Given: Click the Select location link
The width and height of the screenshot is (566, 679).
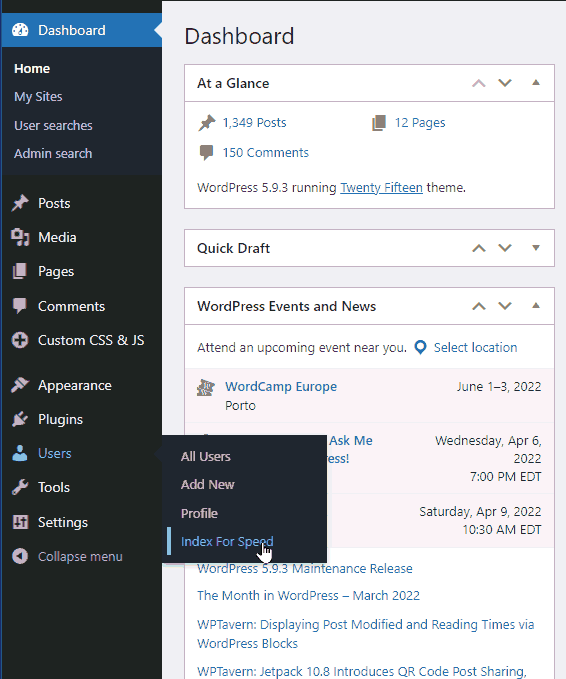Looking at the screenshot, I should pos(475,347).
